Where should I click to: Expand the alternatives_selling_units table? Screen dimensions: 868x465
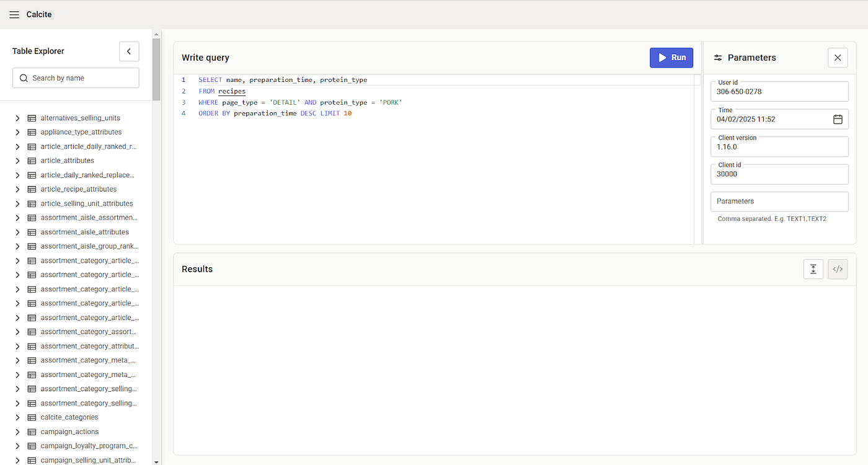18,118
